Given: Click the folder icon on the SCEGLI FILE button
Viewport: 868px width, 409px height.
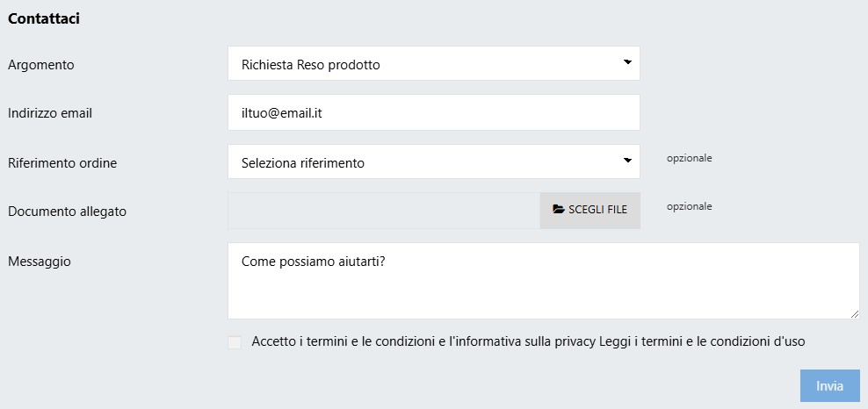Looking at the screenshot, I should click(x=558, y=210).
